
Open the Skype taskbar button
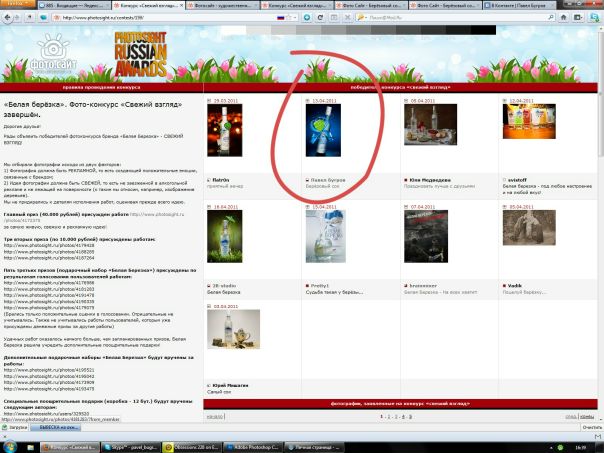pos(131,447)
